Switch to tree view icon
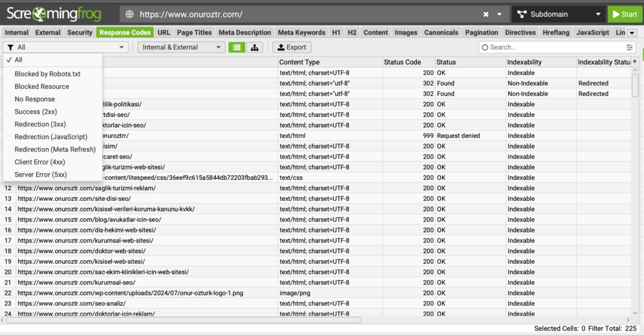The width and height of the screenshot is (644, 335). click(255, 47)
